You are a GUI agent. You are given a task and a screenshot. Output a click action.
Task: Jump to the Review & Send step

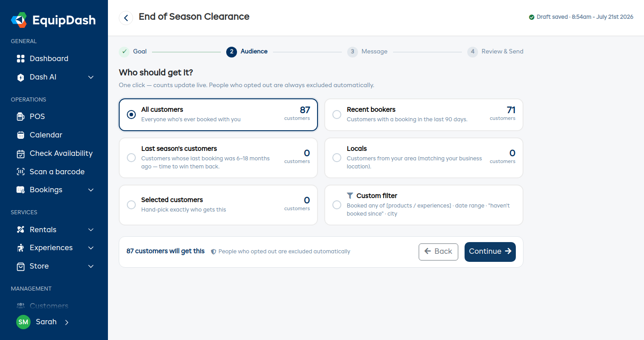502,52
